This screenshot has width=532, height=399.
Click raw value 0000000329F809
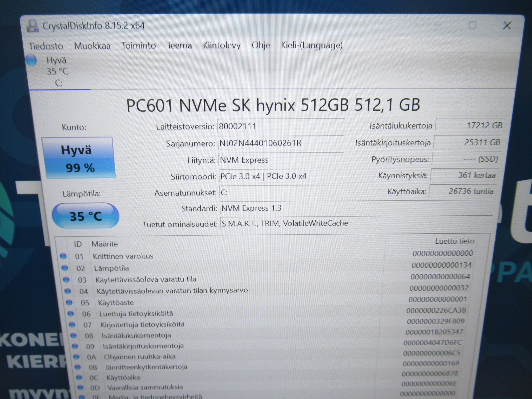point(435,321)
